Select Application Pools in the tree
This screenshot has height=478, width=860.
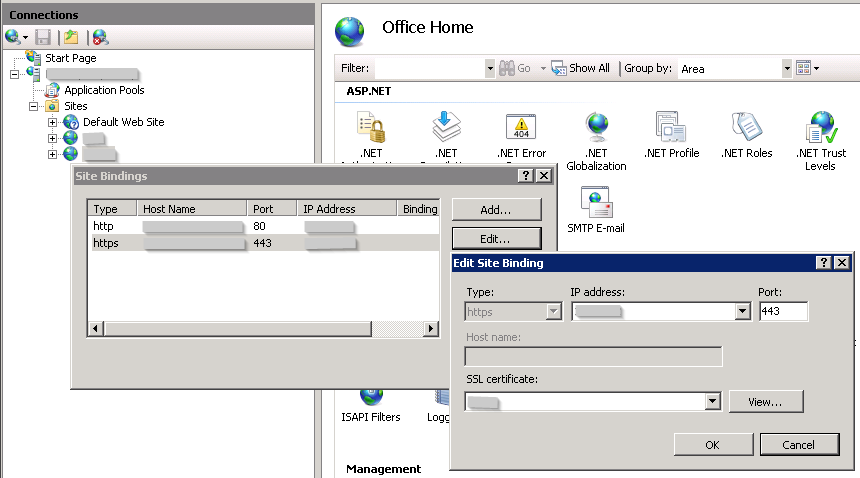pyautogui.click(x=104, y=90)
